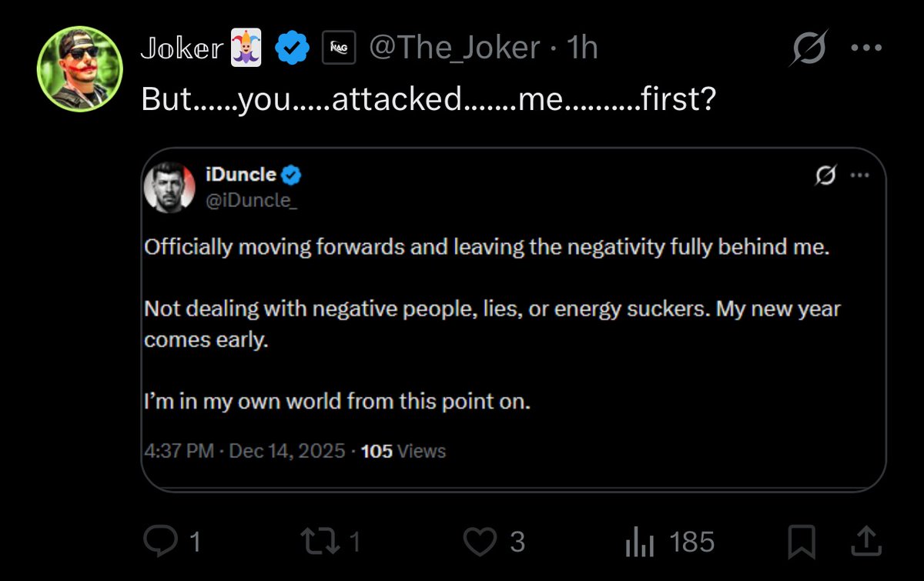Click the Grok icon in quoted post
Image resolution: width=924 pixels, height=581 pixels.
point(826,176)
